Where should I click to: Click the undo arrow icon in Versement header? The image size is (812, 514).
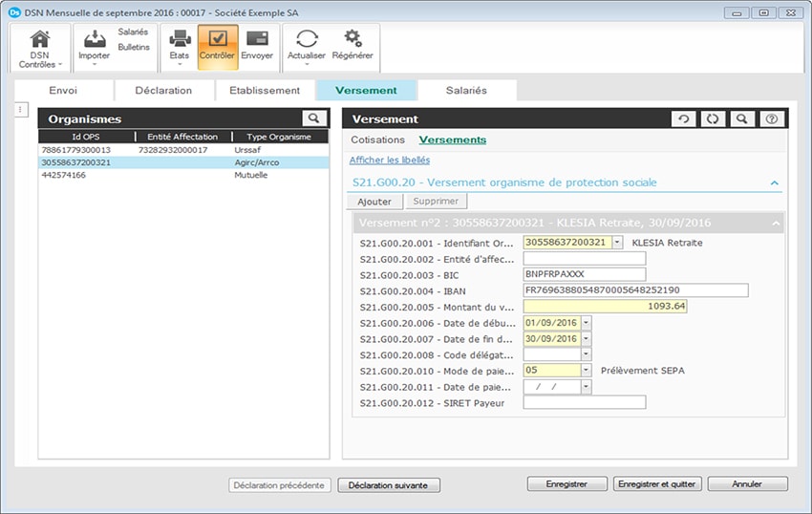click(684, 119)
